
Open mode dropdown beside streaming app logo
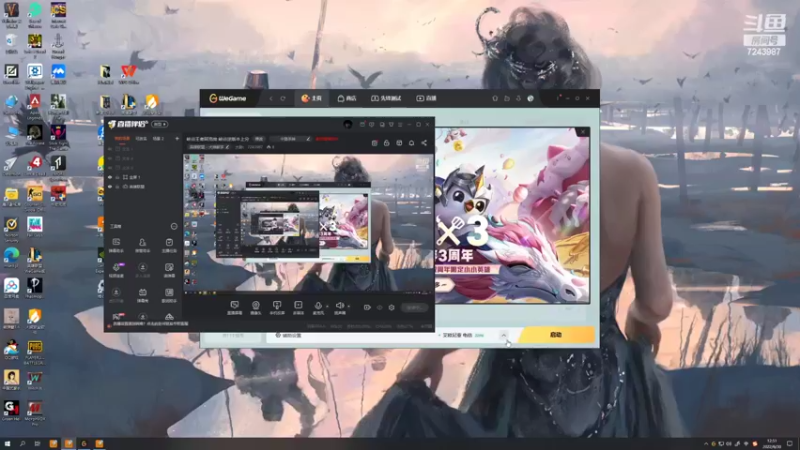pyautogui.click(x=160, y=124)
